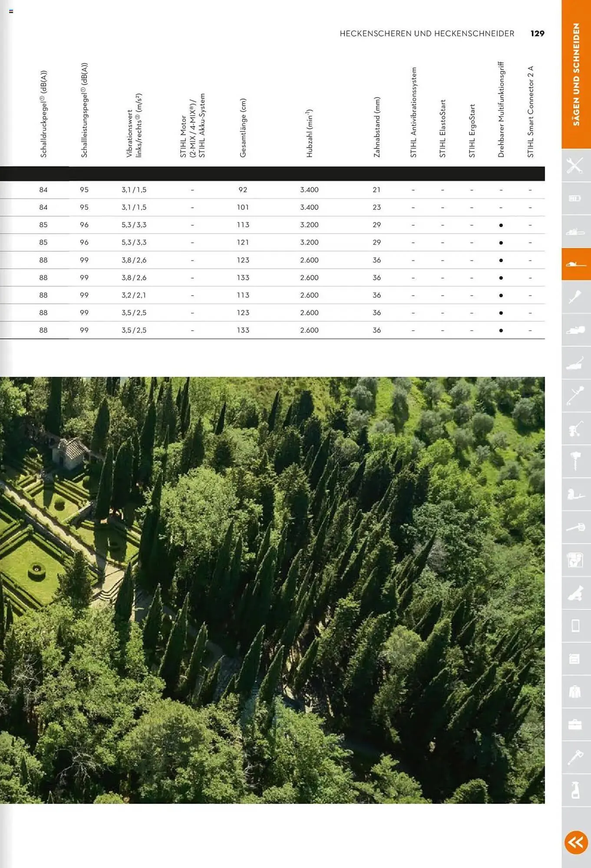Click the Vibrationswert links/rechts column header
Viewport: 591px width, 868px height.
pyautogui.click(x=134, y=125)
